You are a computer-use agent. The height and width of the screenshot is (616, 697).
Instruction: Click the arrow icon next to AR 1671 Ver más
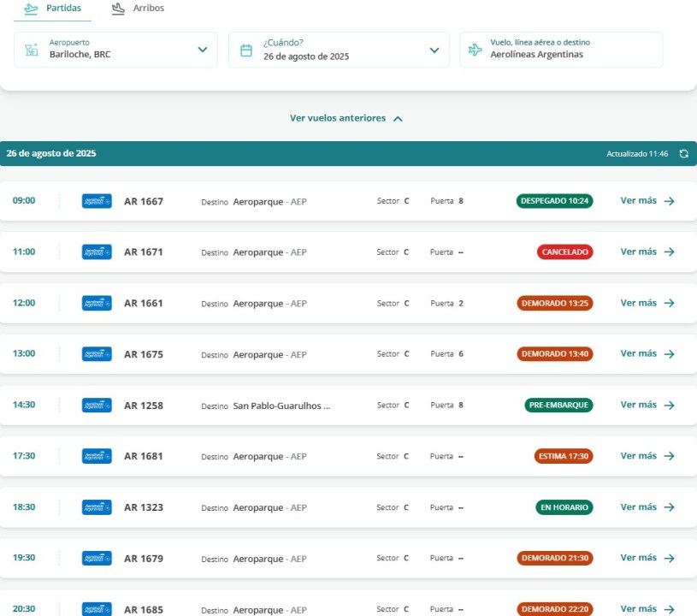669,252
